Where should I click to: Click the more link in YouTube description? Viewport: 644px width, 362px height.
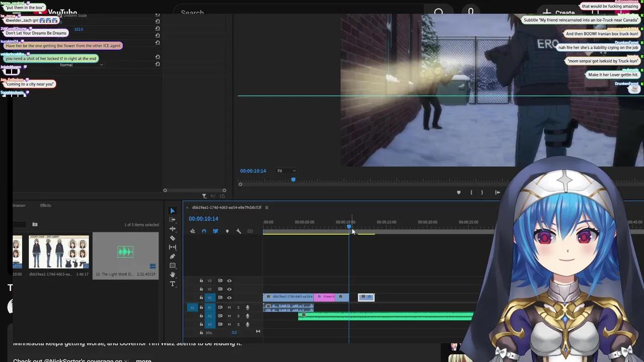click(143, 360)
